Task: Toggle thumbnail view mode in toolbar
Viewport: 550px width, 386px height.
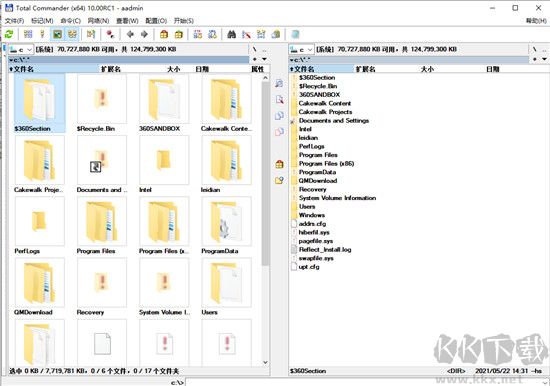Action: click(x=57, y=34)
